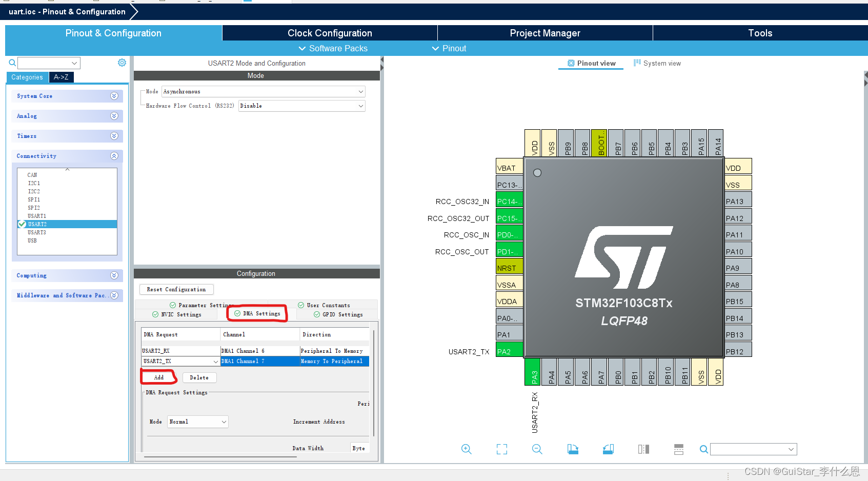Switch to Project Manager tab

coord(545,33)
